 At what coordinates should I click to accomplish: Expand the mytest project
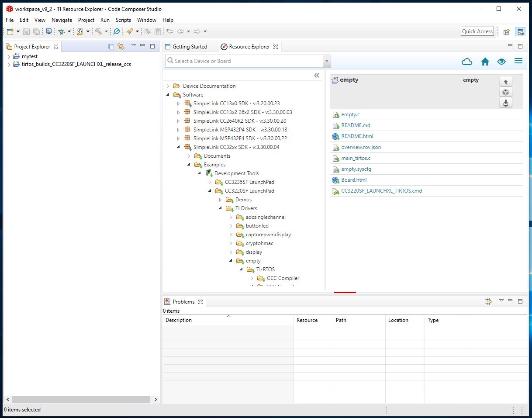point(9,57)
